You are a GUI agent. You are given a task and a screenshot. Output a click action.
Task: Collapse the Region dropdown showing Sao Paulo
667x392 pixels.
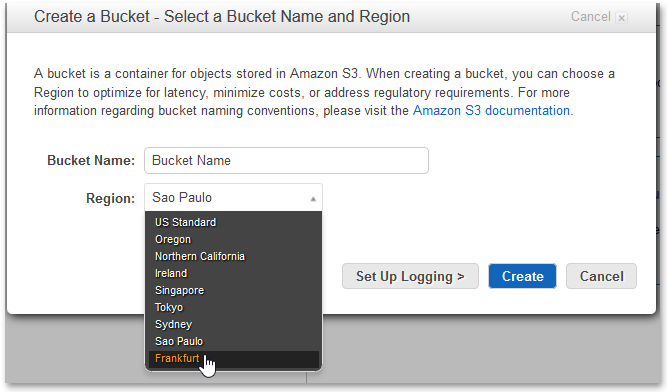click(233, 198)
